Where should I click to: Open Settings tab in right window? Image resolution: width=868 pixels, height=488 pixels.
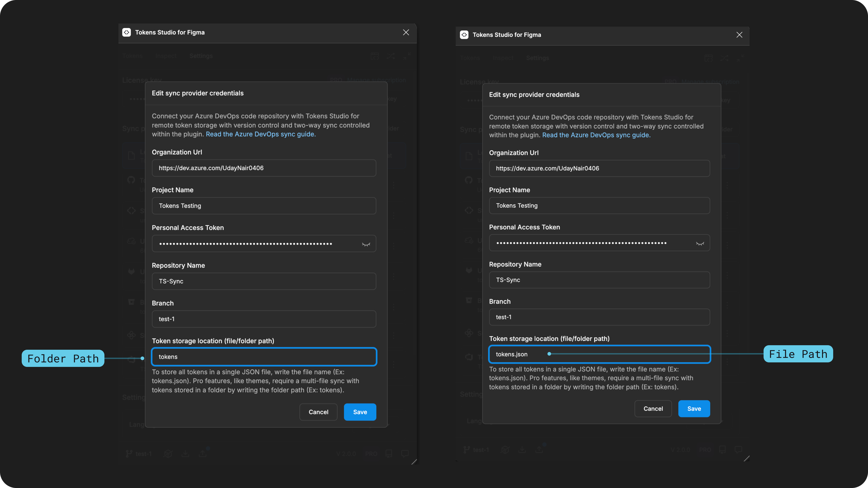(x=538, y=58)
